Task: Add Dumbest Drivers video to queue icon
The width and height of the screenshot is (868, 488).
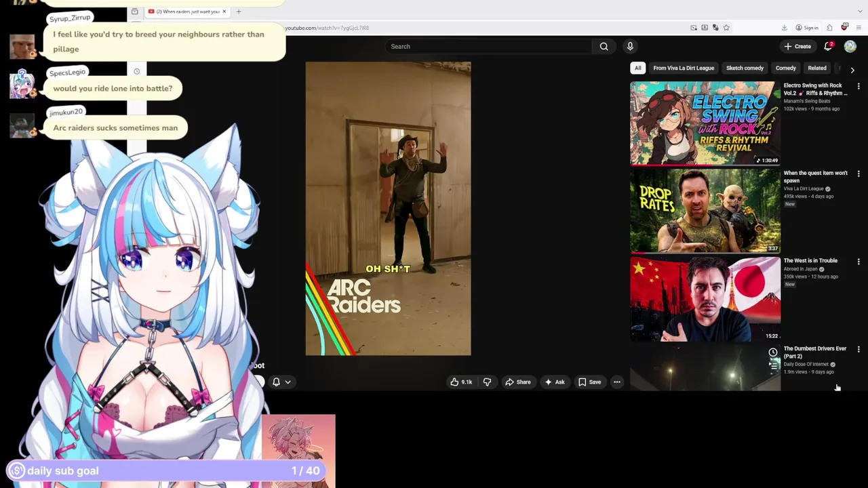Action: pyautogui.click(x=773, y=365)
